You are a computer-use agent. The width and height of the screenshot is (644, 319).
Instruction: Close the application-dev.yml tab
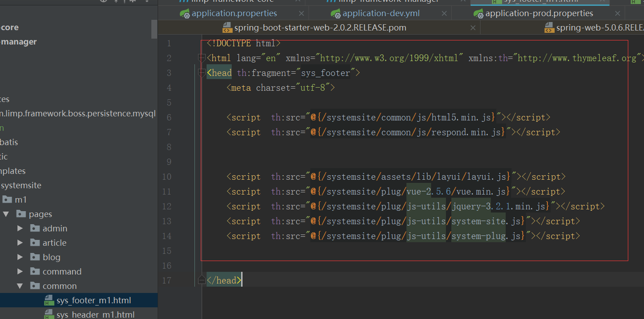tap(444, 14)
